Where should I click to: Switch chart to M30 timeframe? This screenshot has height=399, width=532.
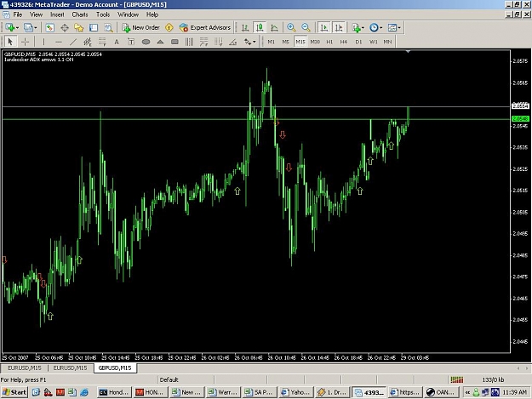[315, 42]
